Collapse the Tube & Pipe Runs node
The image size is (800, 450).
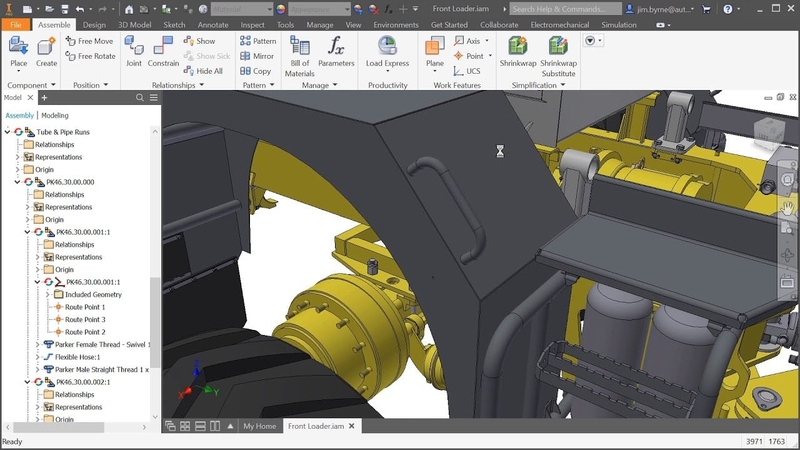pos(8,132)
